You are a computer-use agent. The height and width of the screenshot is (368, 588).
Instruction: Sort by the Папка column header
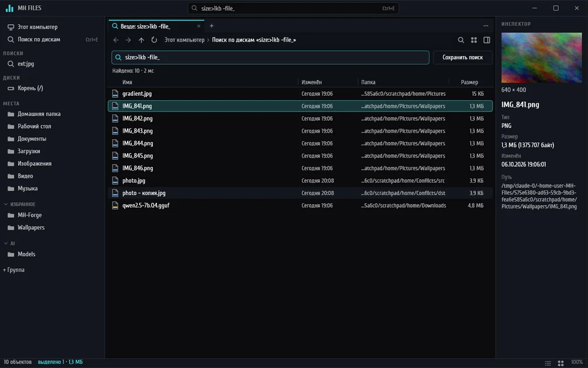click(x=368, y=82)
